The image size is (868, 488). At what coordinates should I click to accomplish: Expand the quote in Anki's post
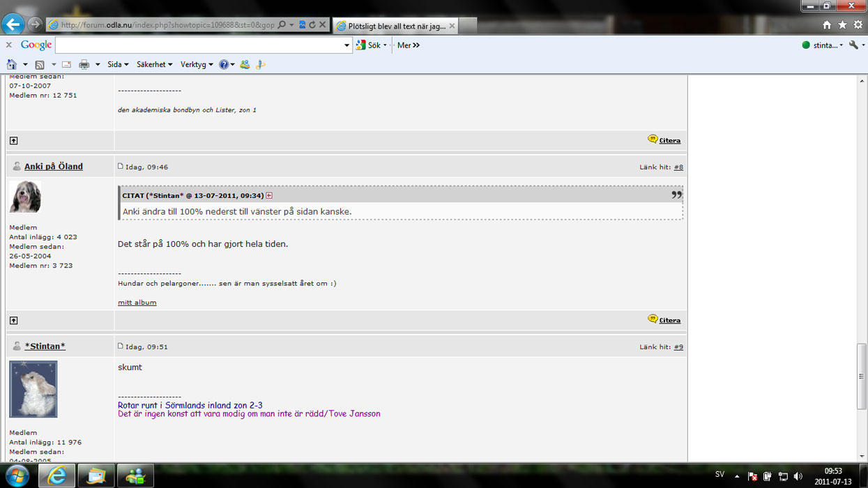(269, 196)
